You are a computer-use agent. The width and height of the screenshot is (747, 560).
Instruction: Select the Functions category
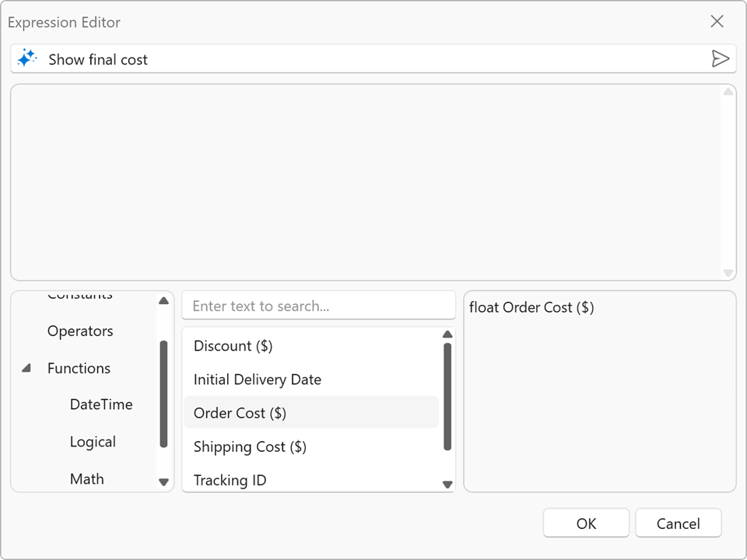pyautogui.click(x=79, y=368)
